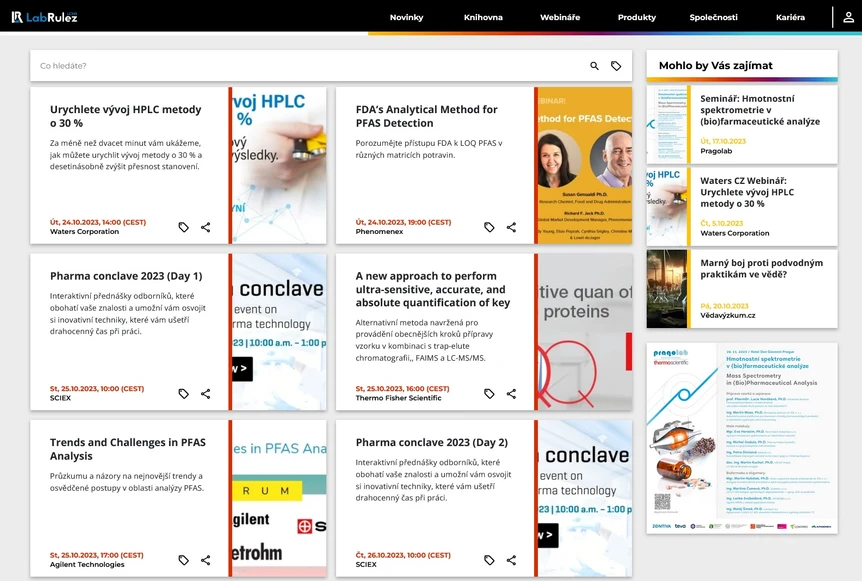Open 'A new approach to perform ultra-sensitive' title

click(433, 289)
